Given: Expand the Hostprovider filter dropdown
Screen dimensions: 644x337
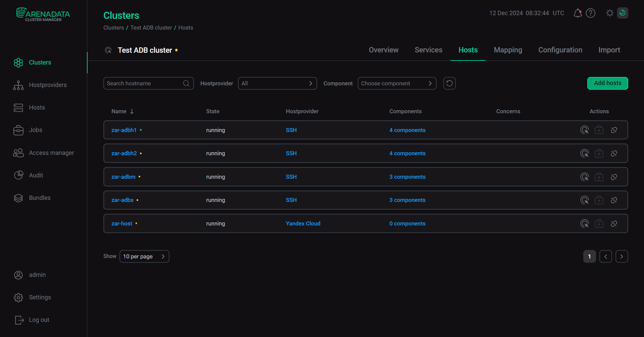Looking at the screenshot, I should pos(277,83).
